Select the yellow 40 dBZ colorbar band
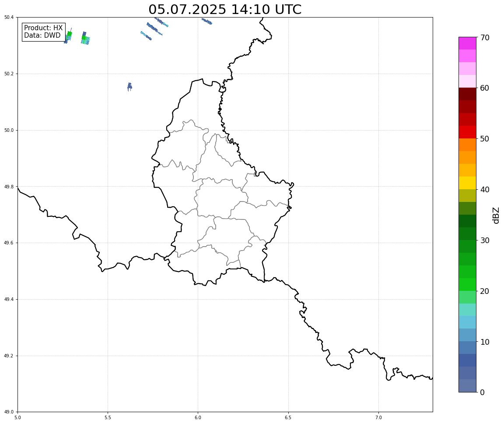 (467, 183)
